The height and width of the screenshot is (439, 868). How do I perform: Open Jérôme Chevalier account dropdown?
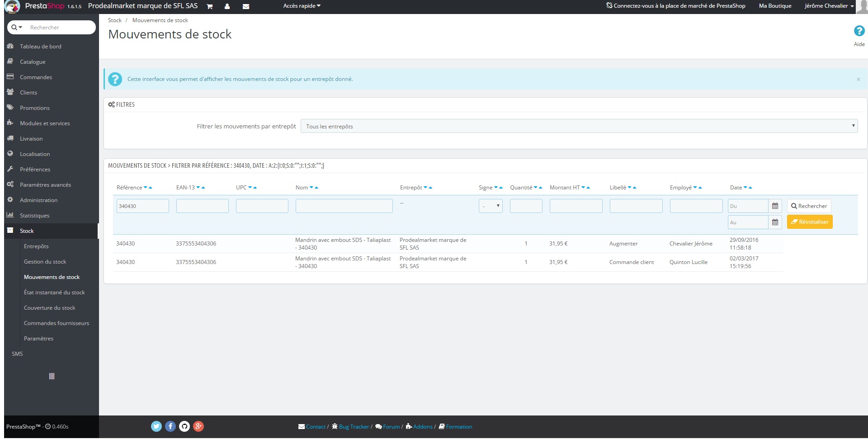pyautogui.click(x=829, y=6)
